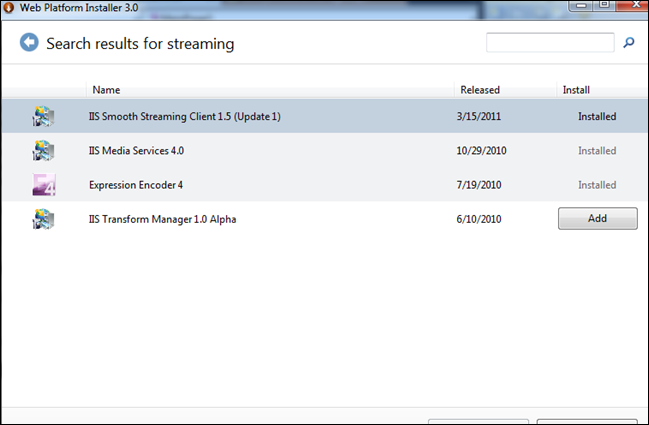Maximize the Web Platform Installer window
649x425 pixels.
(x=604, y=6)
